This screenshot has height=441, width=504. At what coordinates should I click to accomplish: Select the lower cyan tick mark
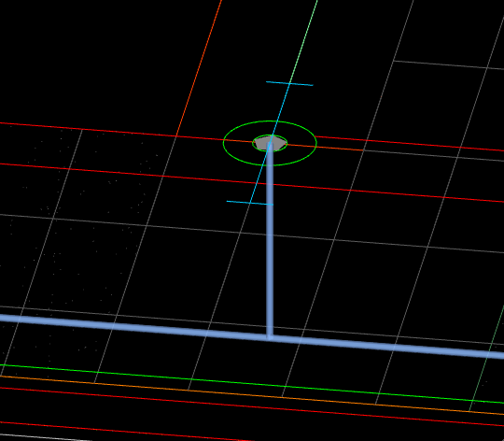[x=250, y=203]
